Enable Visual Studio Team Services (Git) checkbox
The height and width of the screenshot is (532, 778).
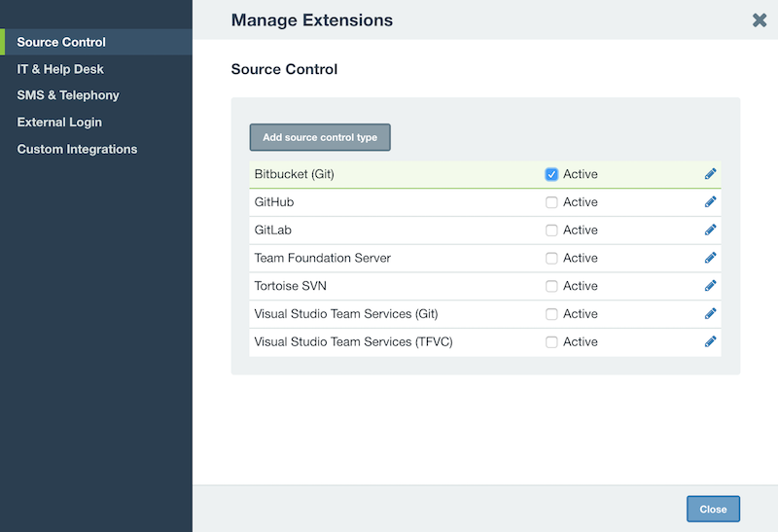551,314
